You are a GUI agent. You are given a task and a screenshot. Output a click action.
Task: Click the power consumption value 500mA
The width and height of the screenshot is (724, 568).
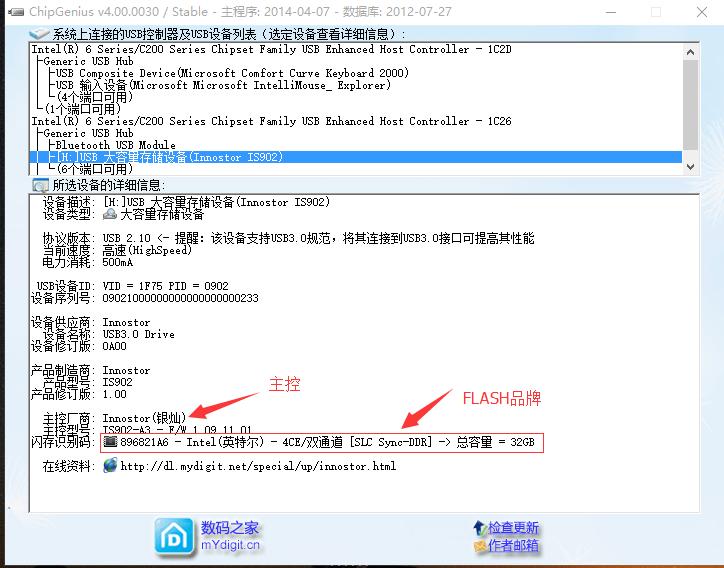click(x=118, y=262)
